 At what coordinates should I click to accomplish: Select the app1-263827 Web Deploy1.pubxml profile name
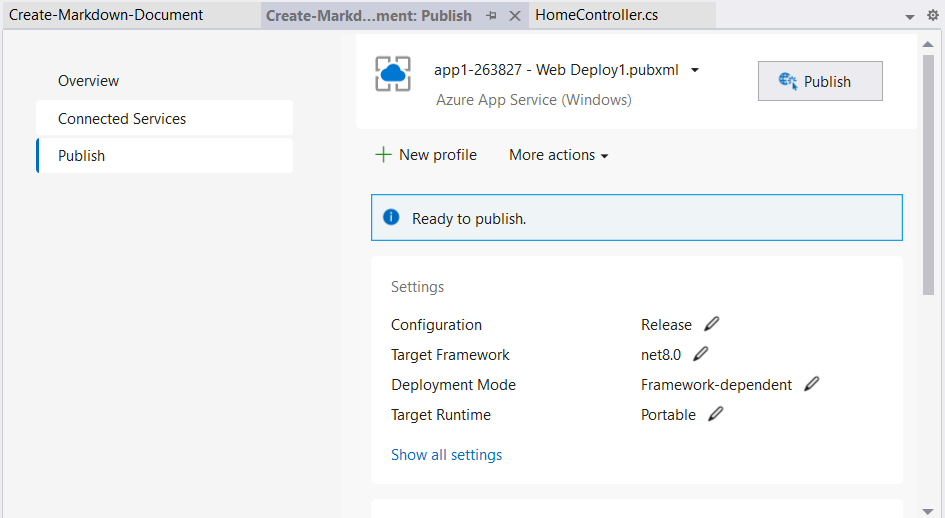[x=556, y=70]
